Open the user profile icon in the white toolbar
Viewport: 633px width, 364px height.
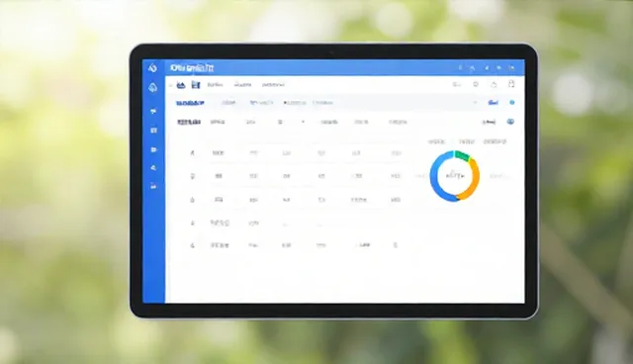click(x=511, y=83)
